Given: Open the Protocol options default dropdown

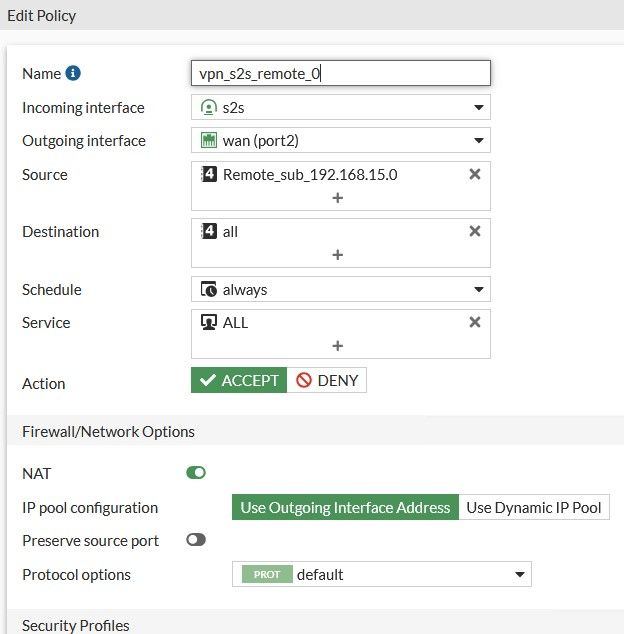Looking at the screenshot, I should click(381, 574).
